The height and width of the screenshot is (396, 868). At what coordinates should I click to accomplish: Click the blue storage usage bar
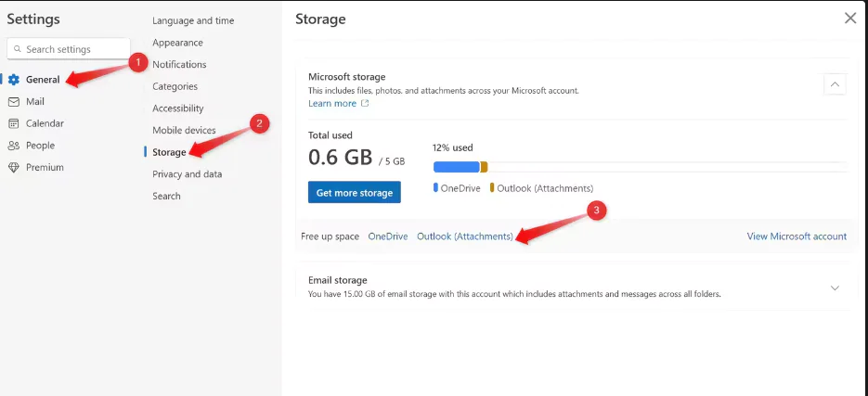pyautogui.click(x=456, y=167)
